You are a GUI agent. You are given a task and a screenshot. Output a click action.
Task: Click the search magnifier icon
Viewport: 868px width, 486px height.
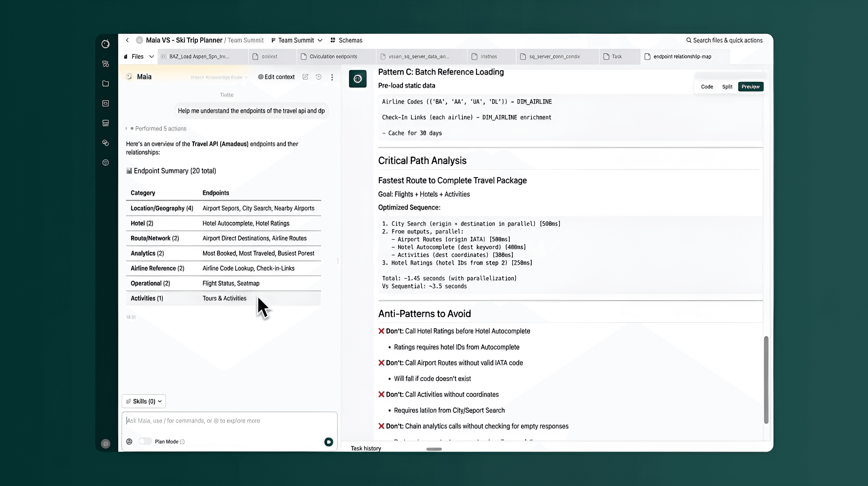[689, 40]
